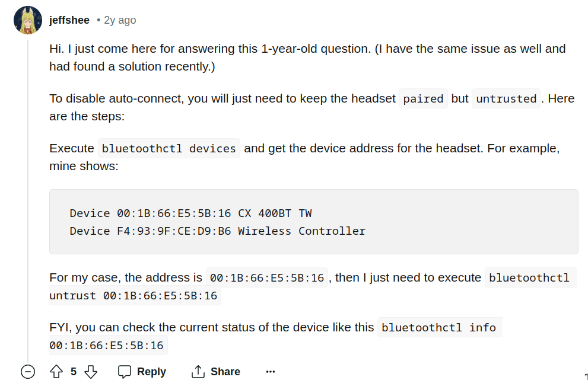Click the paired inline code word

[424, 98]
